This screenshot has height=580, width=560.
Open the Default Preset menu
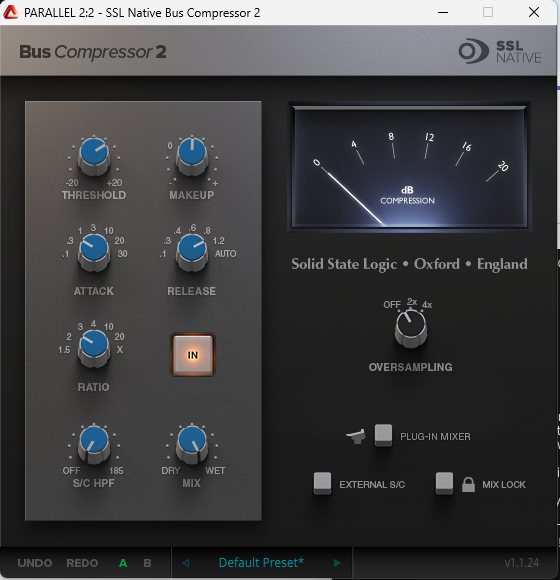click(261, 563)
